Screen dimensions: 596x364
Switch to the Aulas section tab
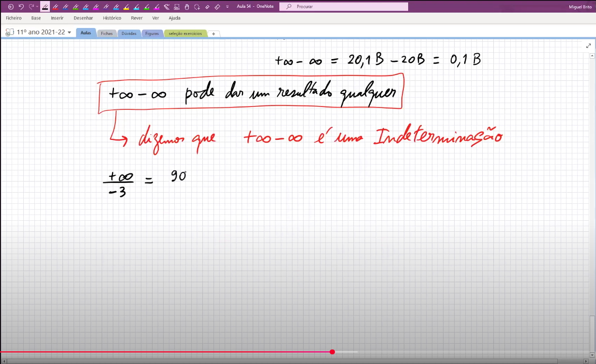click(x=86, y=33)
